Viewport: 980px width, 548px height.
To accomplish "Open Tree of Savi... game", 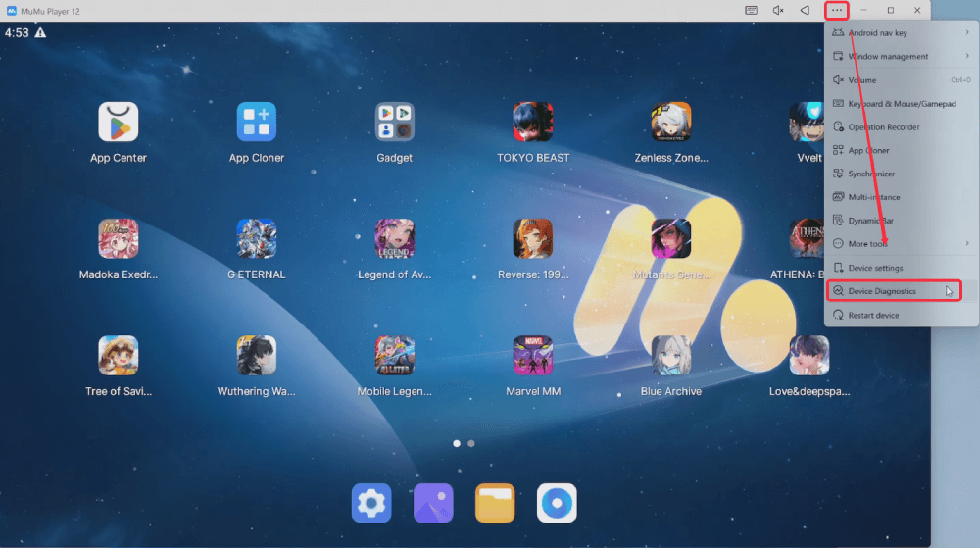I will tap(119, 356).
